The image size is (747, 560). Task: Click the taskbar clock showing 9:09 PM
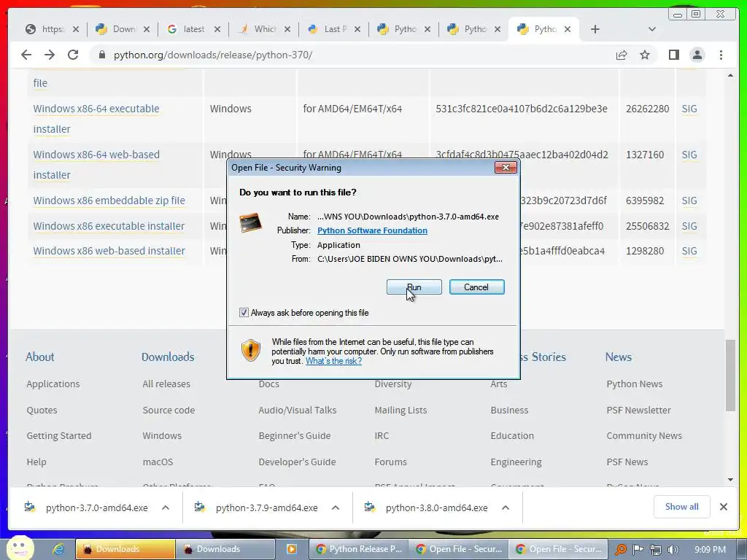710,550
